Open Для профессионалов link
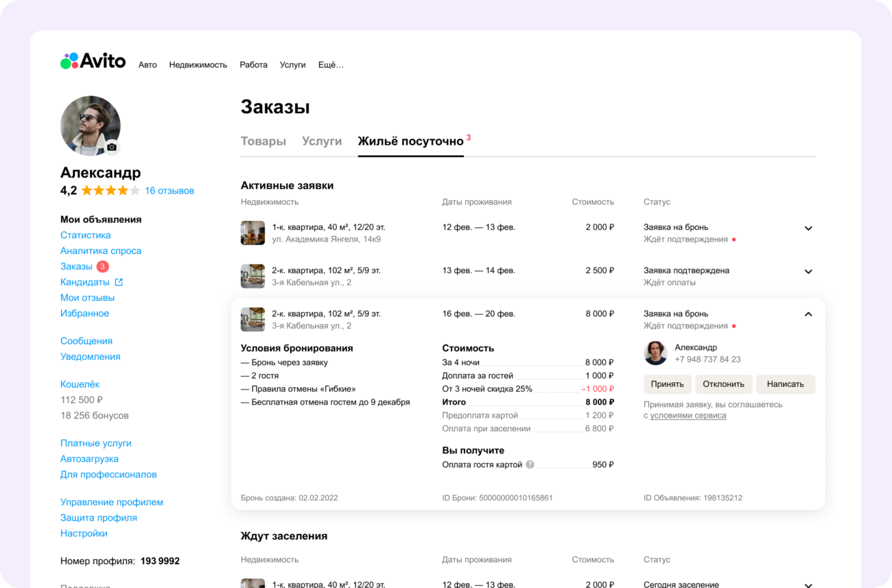This screenshot has height=588, width=892. (x=108, y=475)
